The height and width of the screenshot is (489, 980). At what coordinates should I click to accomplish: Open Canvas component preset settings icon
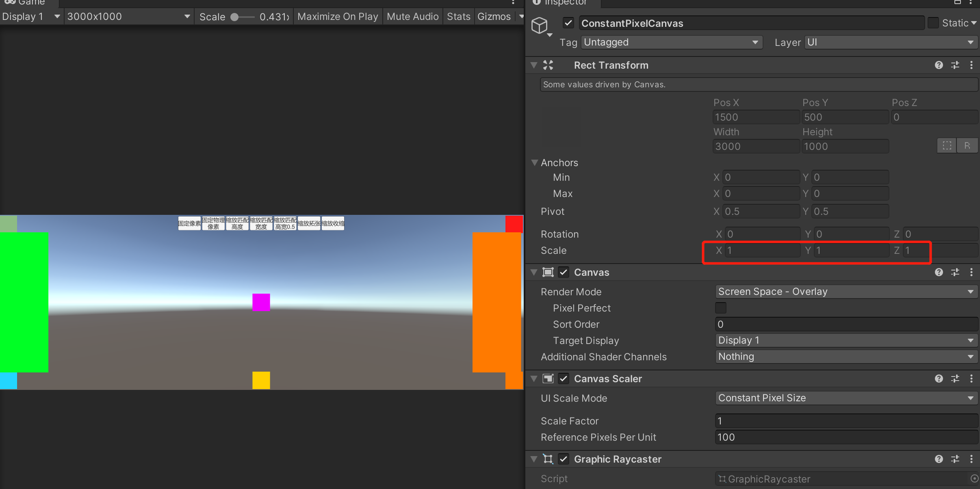coord(955,272)
